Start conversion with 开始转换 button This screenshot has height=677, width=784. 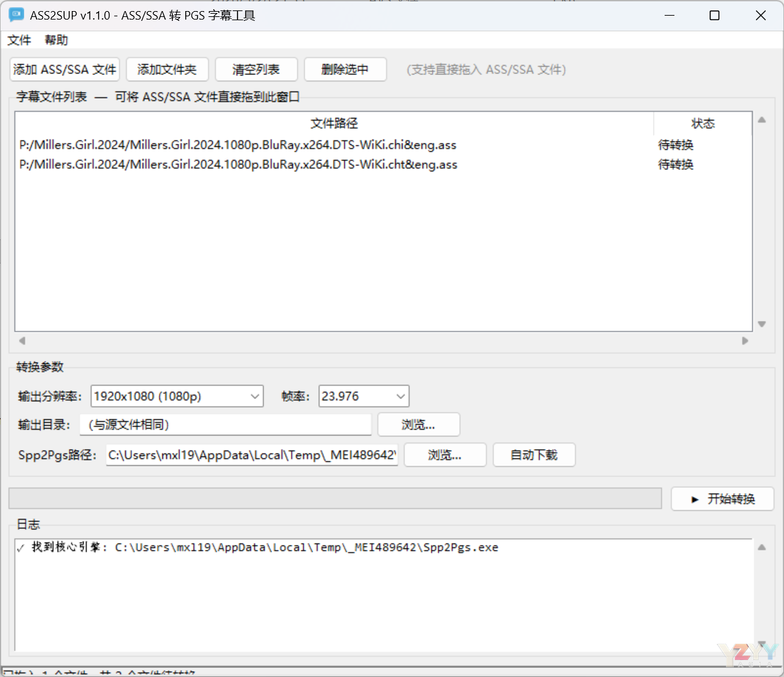pos(722,499)
